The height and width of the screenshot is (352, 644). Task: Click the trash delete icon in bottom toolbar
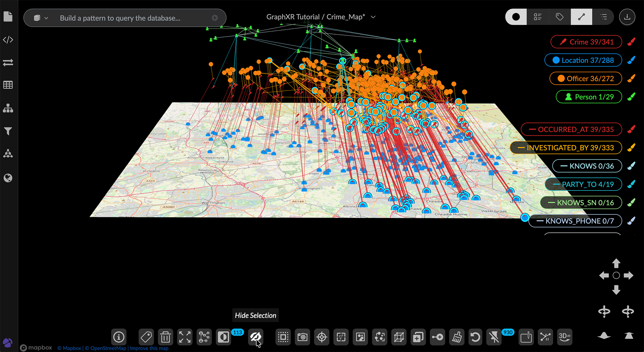pyautogui.click(x=165, y=337)
